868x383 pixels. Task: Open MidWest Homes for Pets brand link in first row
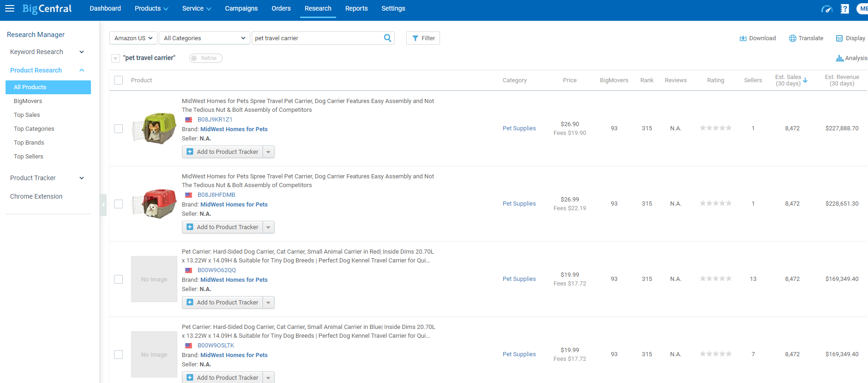tap(234, 129)
